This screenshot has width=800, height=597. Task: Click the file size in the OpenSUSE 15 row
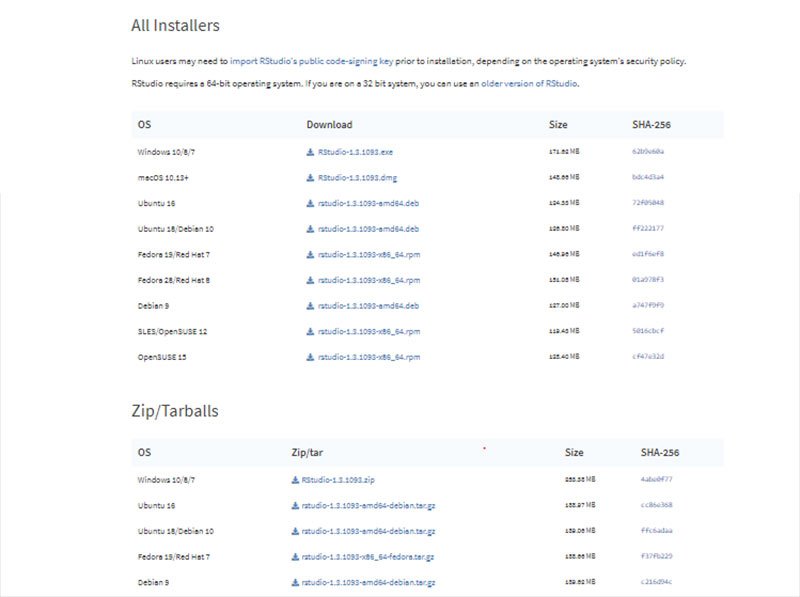pos(564,356)
